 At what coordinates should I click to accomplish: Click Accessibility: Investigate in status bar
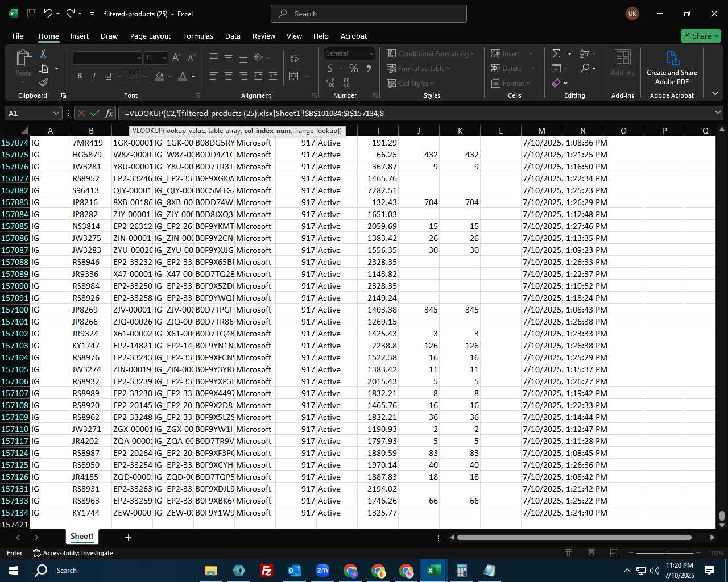click(73, 553)
